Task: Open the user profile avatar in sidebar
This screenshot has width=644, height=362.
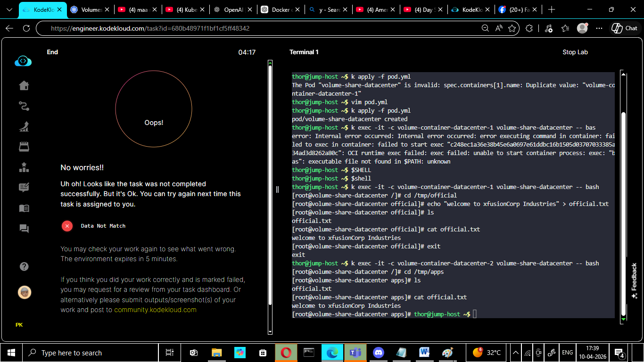Action: click(x=25, y=293)
